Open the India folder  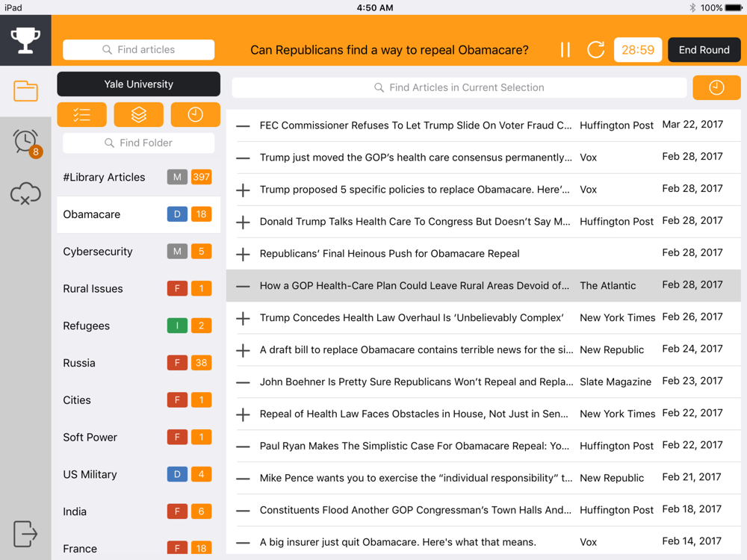[139, 511]
